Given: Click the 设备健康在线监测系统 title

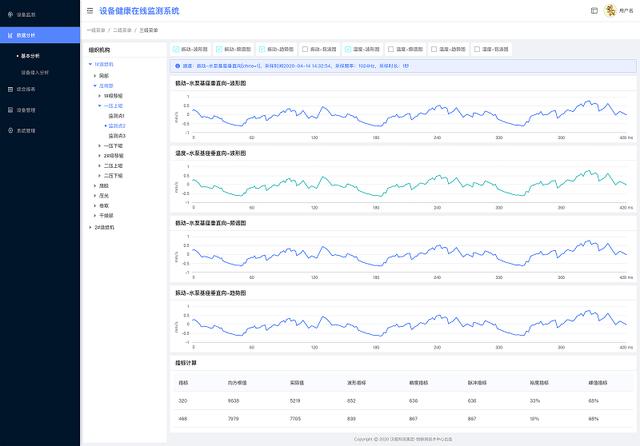Looking at the screenshot, I should [139, 11].
